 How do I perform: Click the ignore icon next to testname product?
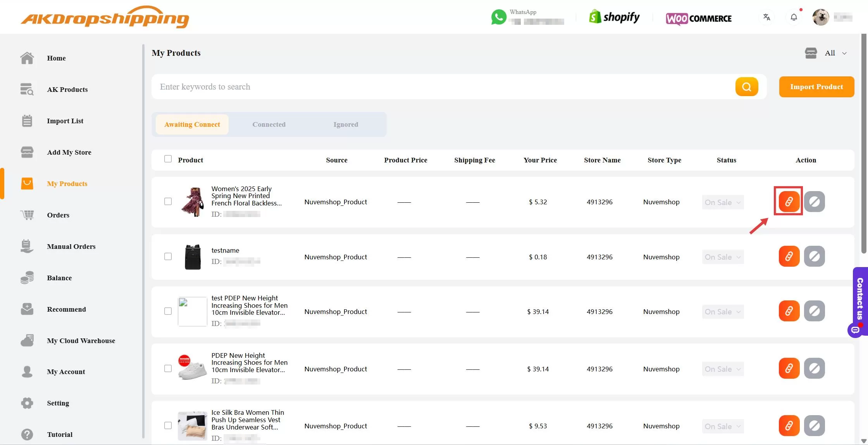point(815,256)
